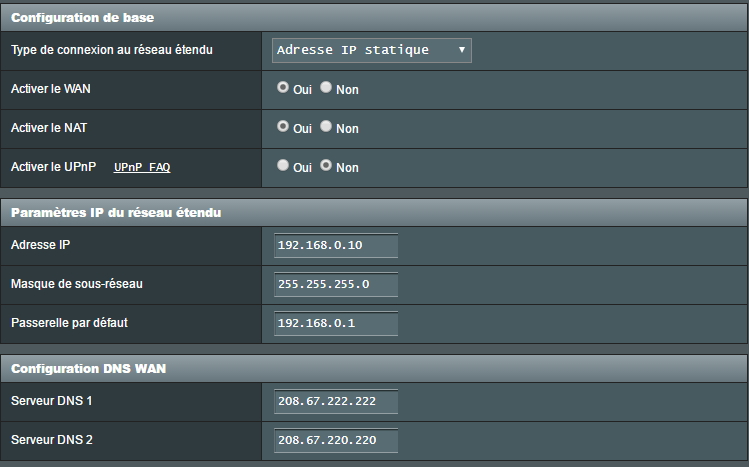Viewport: 749px width, 467px height.
Task: Click the Adresse IP input field
Action: (x=336, y=245)
